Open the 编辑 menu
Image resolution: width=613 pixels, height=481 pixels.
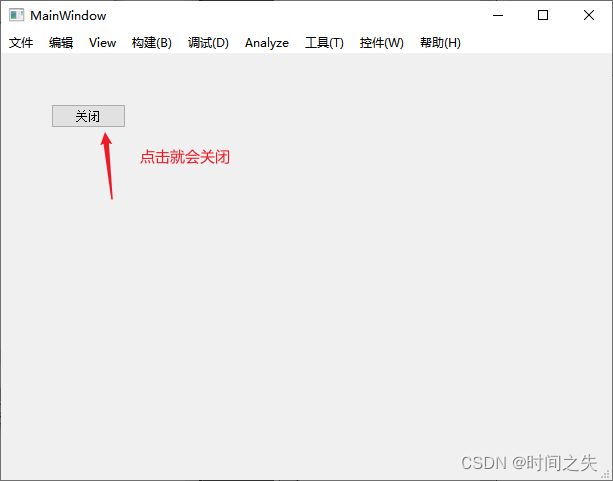tap(61, 43)
